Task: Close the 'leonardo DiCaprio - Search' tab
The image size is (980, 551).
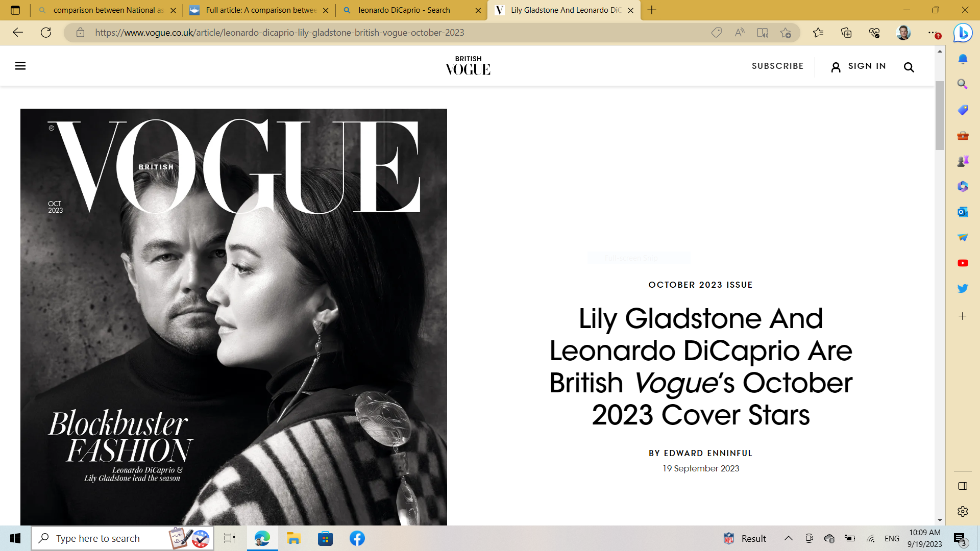Action: 478,10
